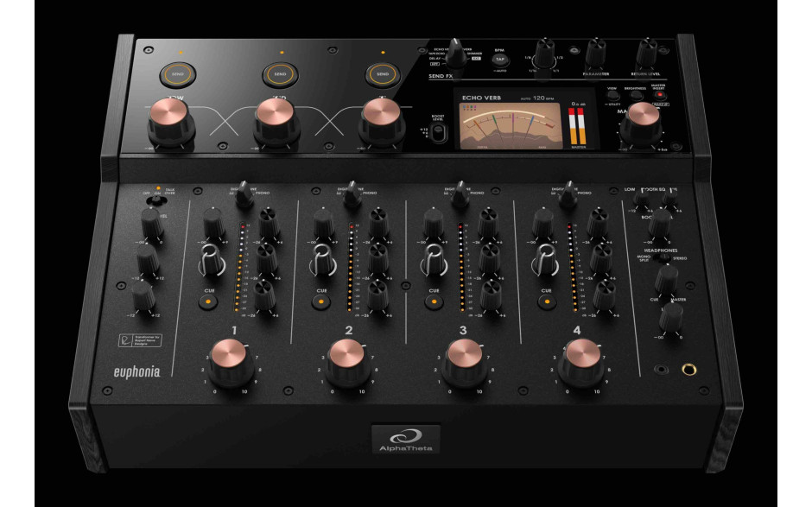Click the channel 4 copper rotary fader
The image size is (812, 507).
point(581,364)
